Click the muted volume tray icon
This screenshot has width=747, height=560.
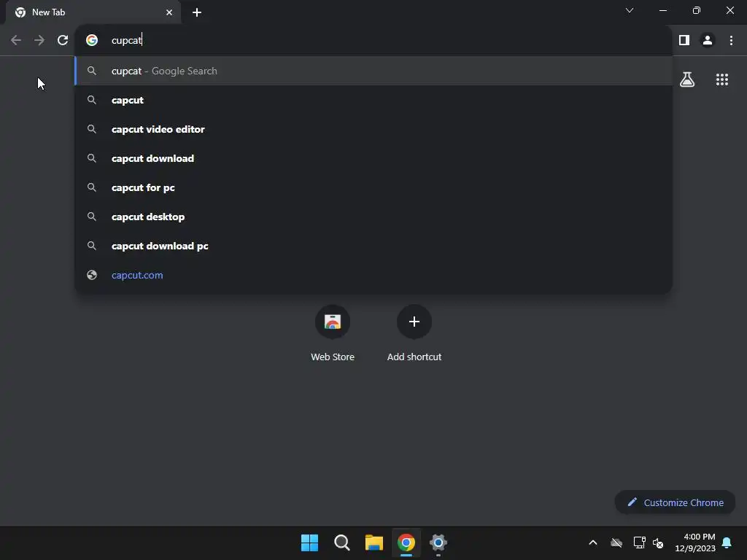click(x=658, y=542)
